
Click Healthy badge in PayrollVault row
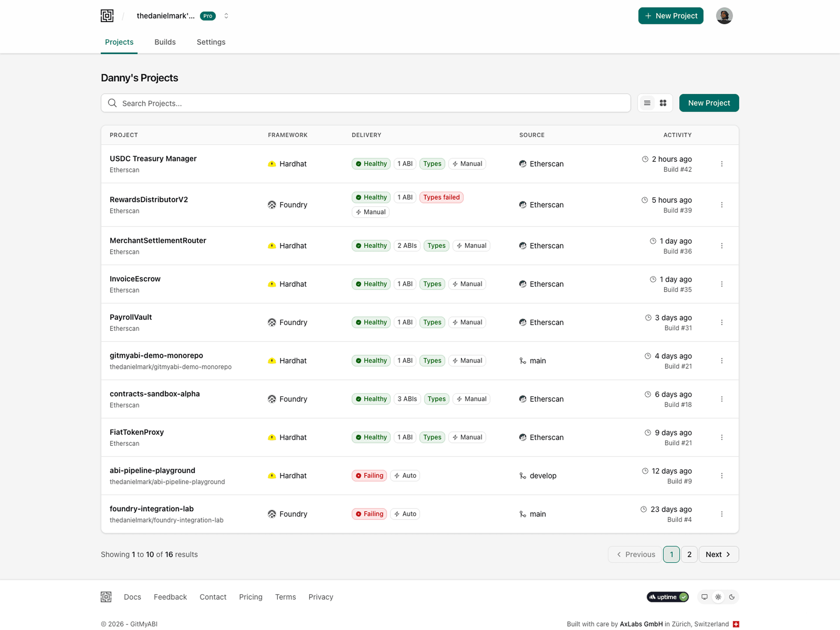tap(371, 322)
